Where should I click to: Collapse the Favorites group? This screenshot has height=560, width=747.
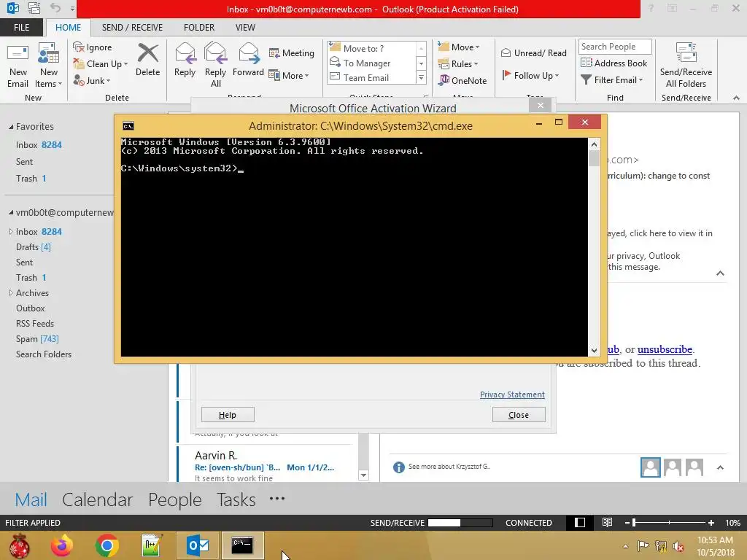[x=11, y=127]
